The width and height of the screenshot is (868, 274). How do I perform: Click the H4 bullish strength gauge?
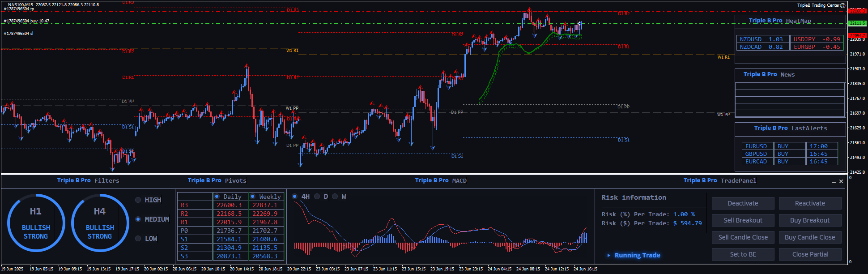[x=100, y=223]
